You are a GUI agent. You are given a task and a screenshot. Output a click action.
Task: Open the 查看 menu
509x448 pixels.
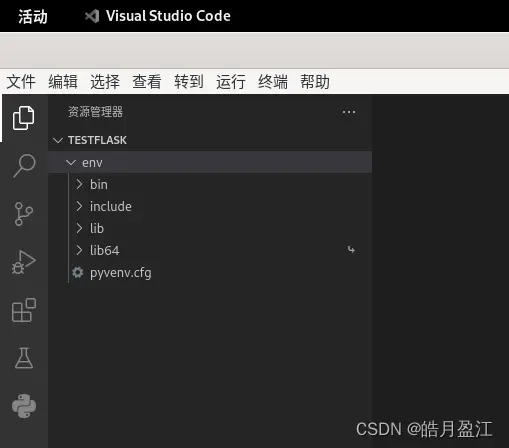pos(147,82)
